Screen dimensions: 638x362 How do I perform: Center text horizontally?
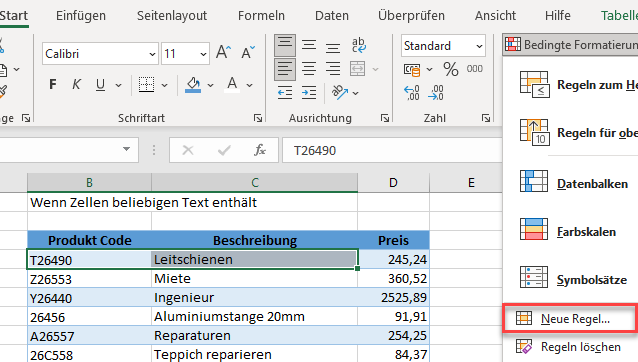[309, 69]
